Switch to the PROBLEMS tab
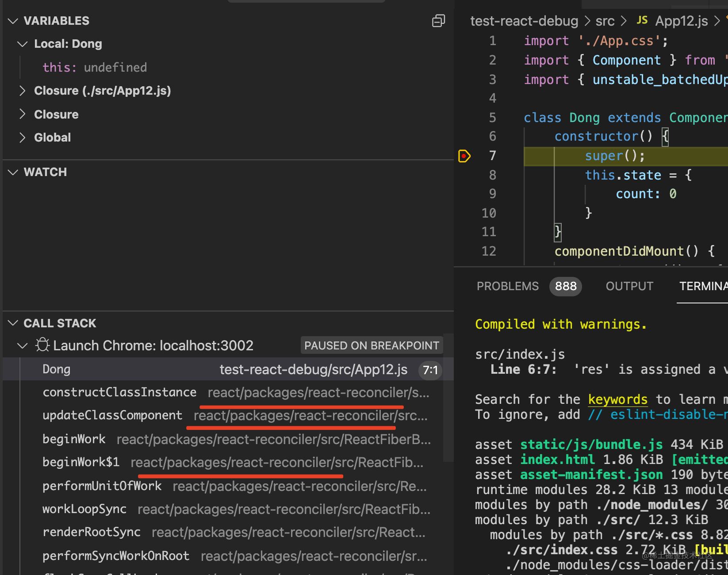Screen dimensions: 728x575 [x=508, y=286]
